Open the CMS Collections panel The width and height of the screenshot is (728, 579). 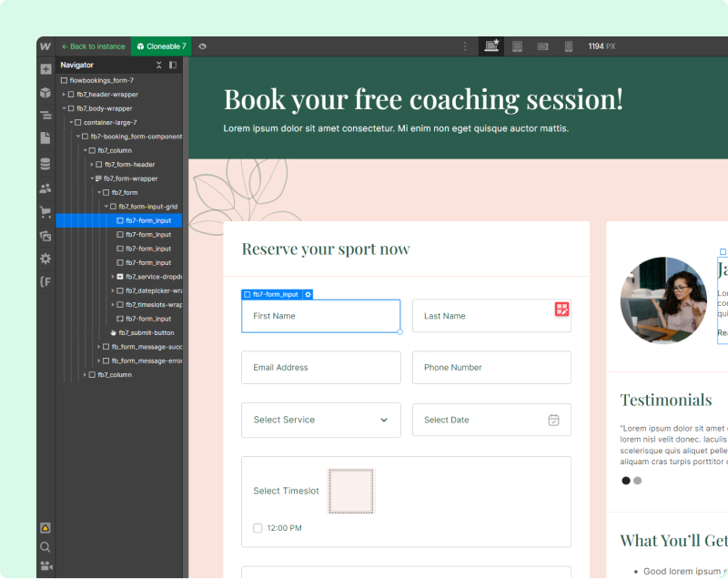[45, 162]
